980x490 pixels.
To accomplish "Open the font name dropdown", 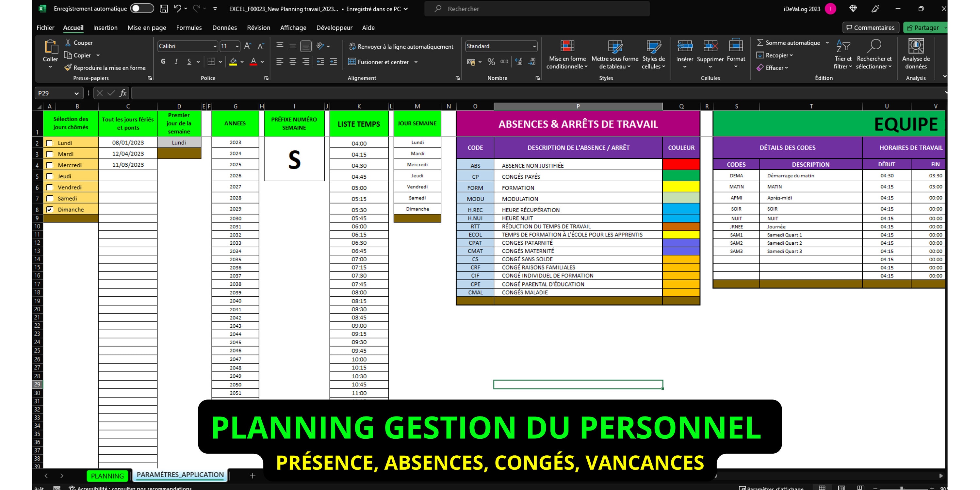I will pos(215,46).
